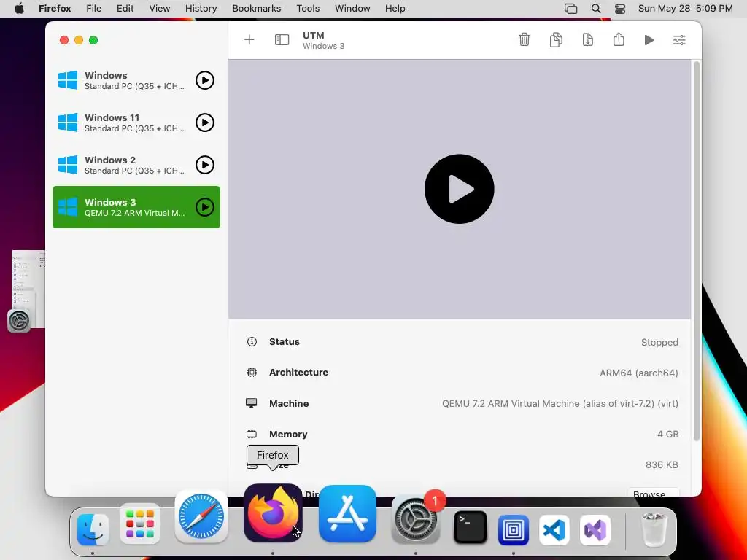Start the Windows 3 VM play button
Viewport: 747px width, 560px height.
coord(205,207)
